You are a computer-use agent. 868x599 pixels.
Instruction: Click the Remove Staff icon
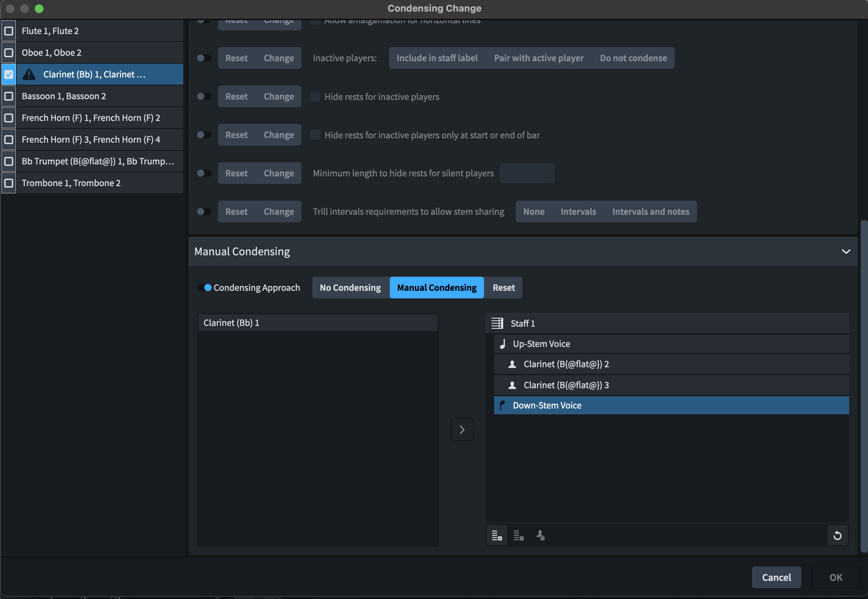click(518, 536)
